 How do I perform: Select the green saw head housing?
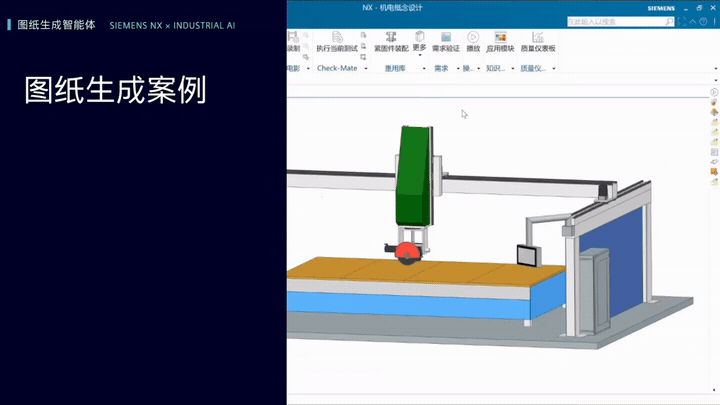click(x=415, y=177)
